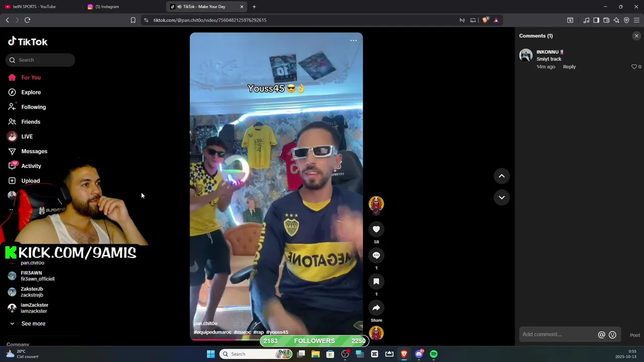This screenshot has width=644, height=362.
Task: Open the Brave Rewards triangle icon
Action: (x=496, y=20)
